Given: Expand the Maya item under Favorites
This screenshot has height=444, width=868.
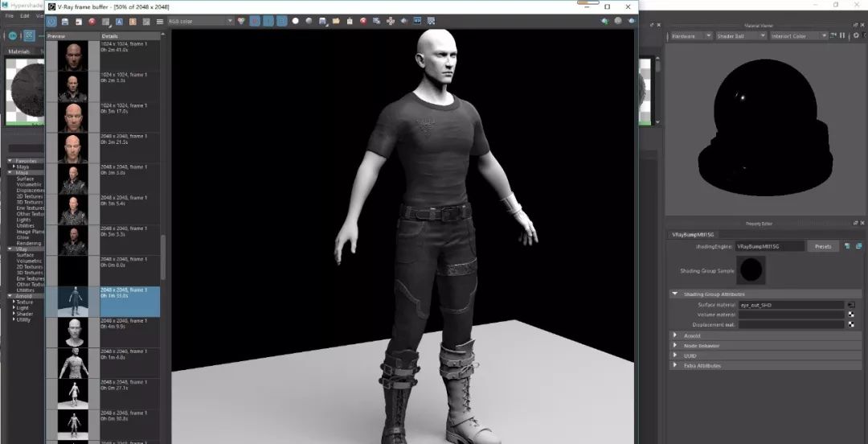Looking at the screenshot, I should (14, 166).
